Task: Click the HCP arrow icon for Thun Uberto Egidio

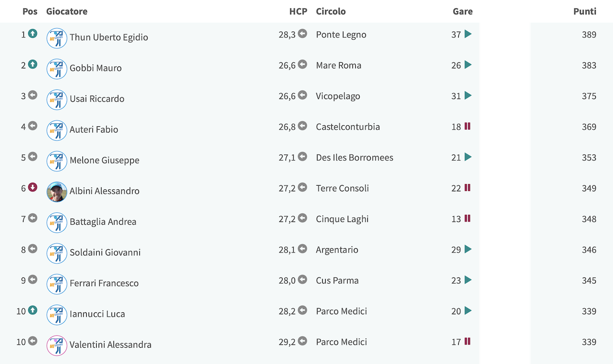Action: pyautogui.click(x=302, y=33)
